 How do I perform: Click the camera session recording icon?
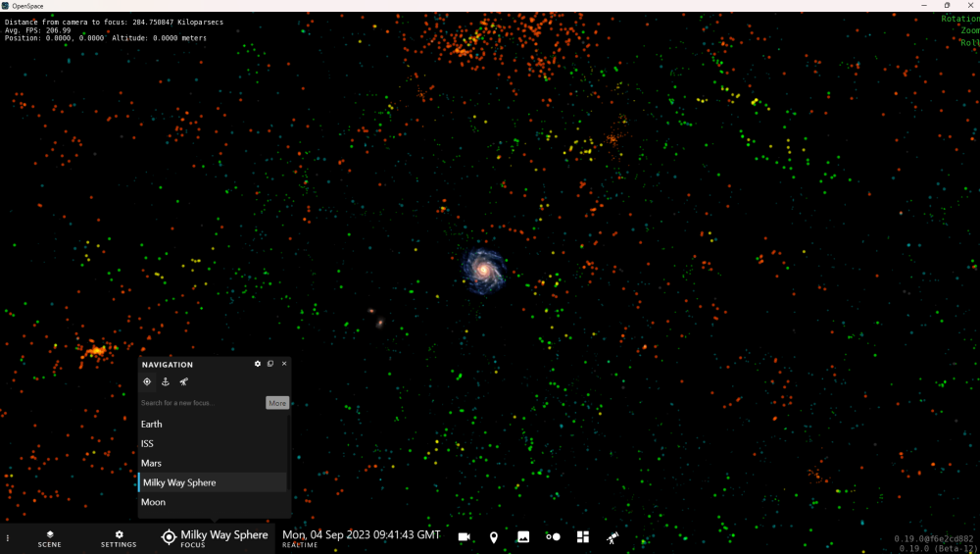(465, 537)
